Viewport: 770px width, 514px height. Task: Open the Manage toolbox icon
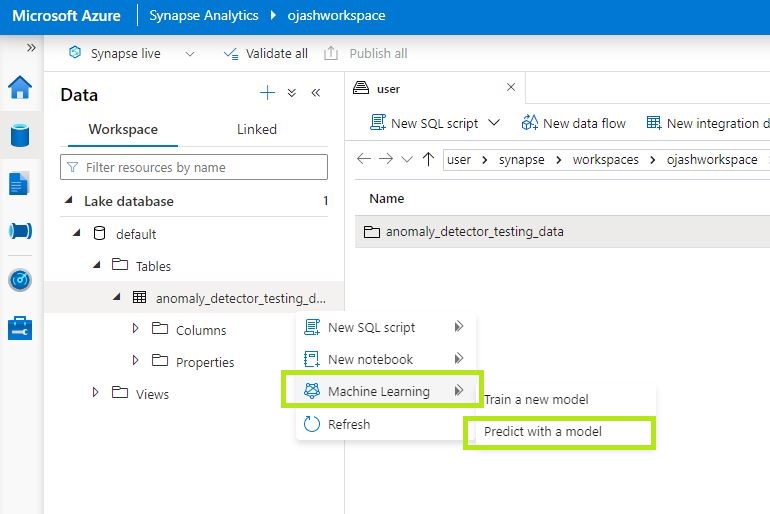point(20,328)
